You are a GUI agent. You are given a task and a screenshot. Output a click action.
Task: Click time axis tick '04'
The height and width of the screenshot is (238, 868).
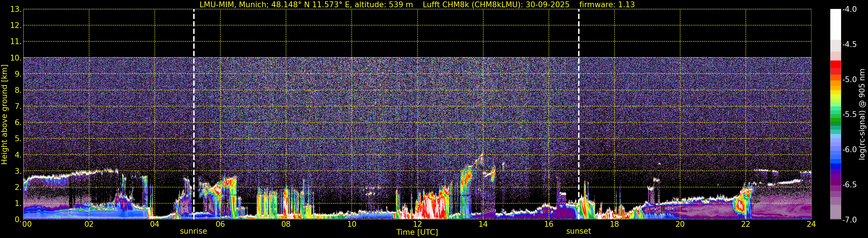154,224
